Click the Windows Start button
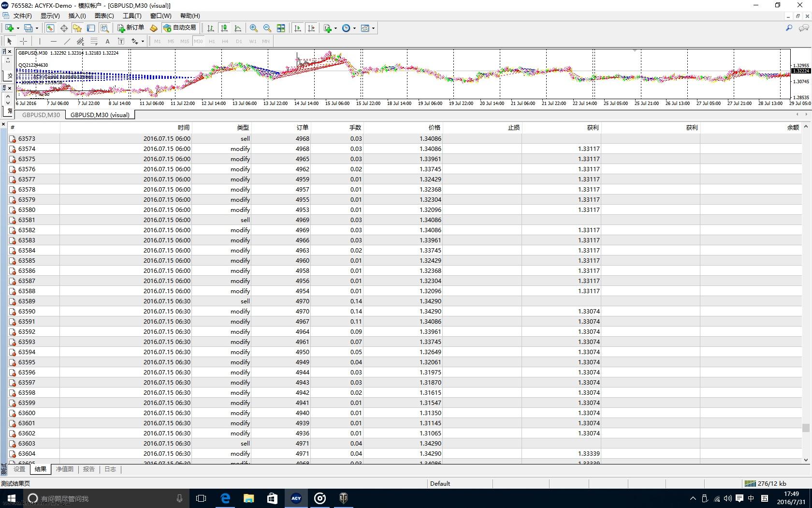This screenshot has width=812, height=508. [11, 498]
